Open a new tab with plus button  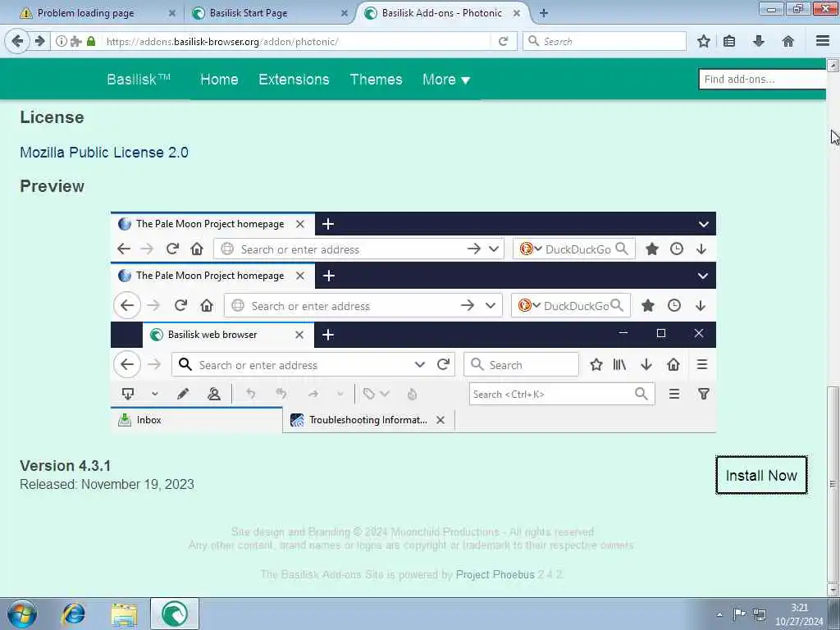(543, 13)
